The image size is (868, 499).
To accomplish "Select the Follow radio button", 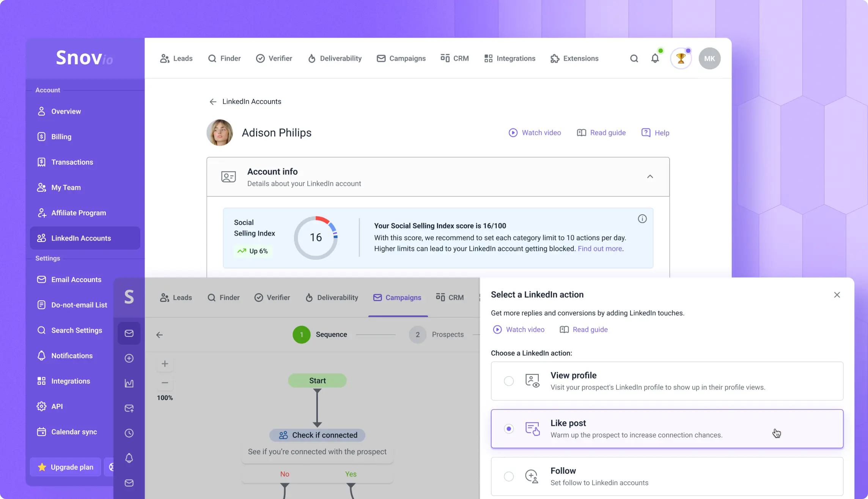I will (509, 476).
